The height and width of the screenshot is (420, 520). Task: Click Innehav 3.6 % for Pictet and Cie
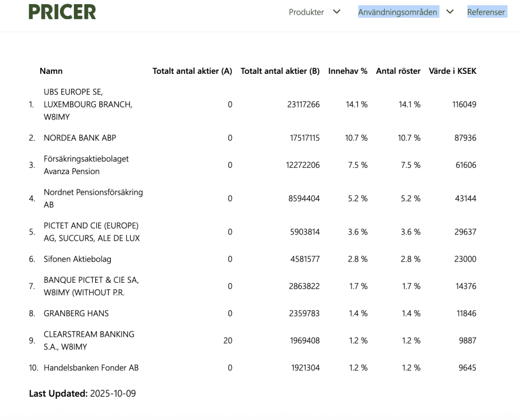[358, 232]
